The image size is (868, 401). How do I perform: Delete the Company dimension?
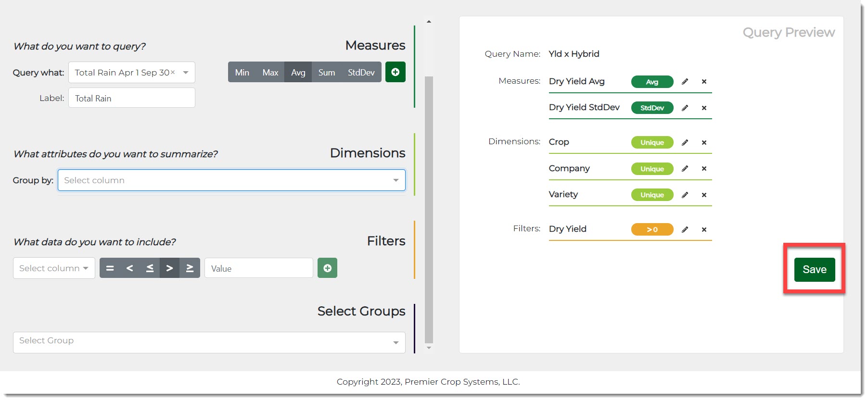point(704,169)
